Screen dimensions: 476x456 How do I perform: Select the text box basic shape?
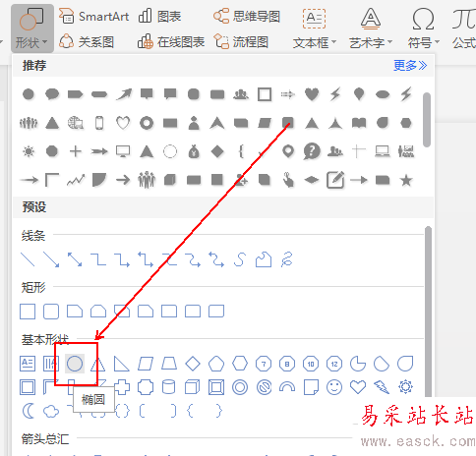pyautogui.click(x=28, y=364)
